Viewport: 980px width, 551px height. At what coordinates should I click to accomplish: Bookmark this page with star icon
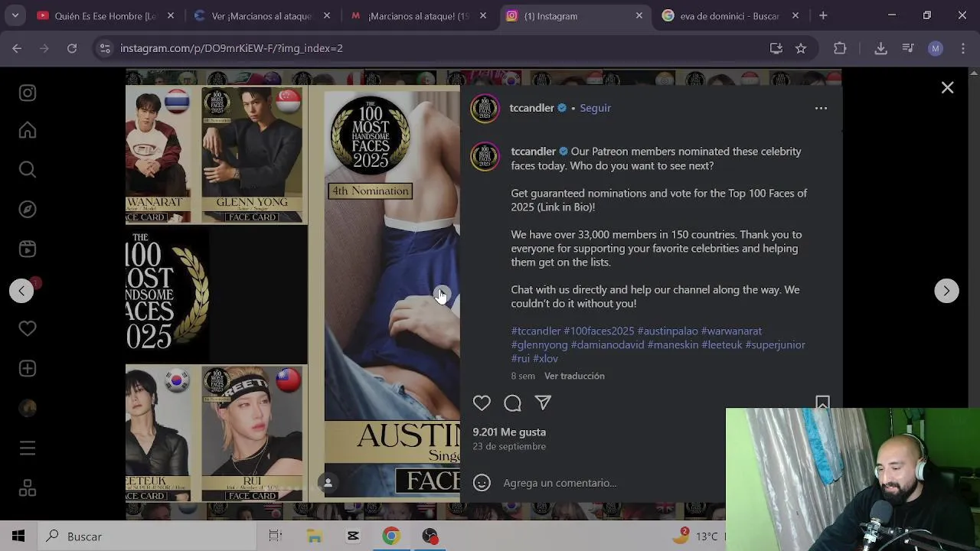point(801,48)
